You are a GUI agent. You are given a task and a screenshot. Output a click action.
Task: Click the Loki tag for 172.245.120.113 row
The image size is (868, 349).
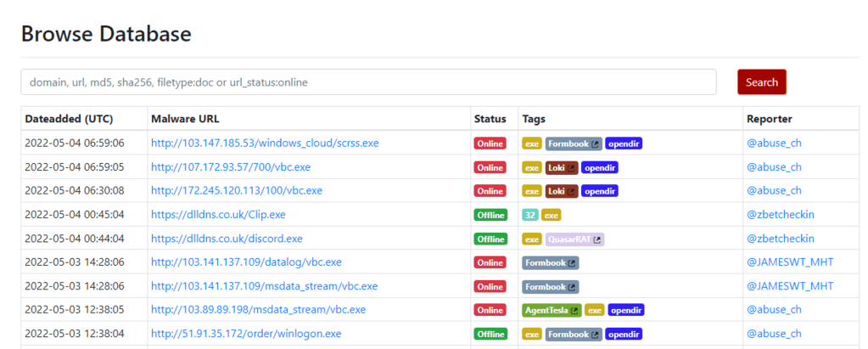tap(561, 191)
